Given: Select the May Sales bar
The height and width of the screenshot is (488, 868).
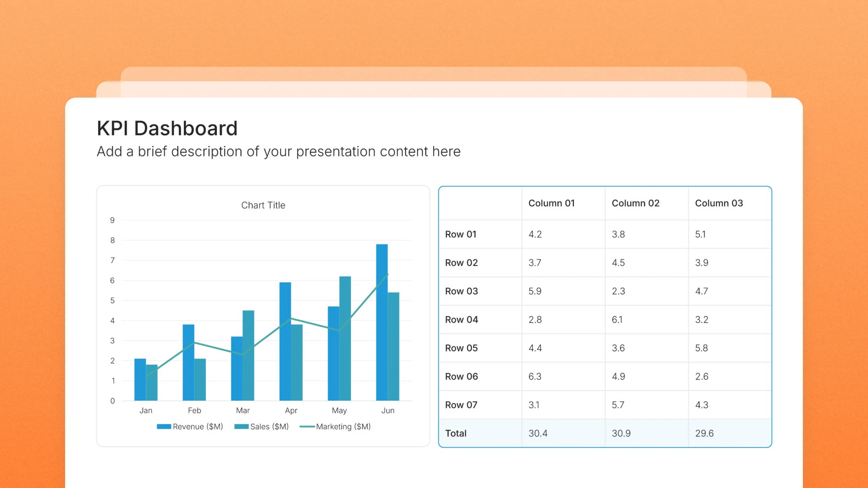Looking at the screenshot, I should [x=345, y=338].
